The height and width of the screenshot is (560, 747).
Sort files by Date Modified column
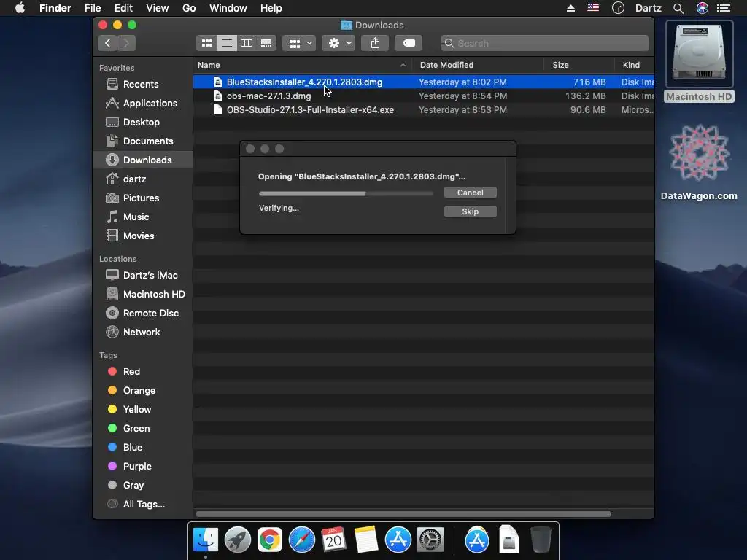pos(477,65)
